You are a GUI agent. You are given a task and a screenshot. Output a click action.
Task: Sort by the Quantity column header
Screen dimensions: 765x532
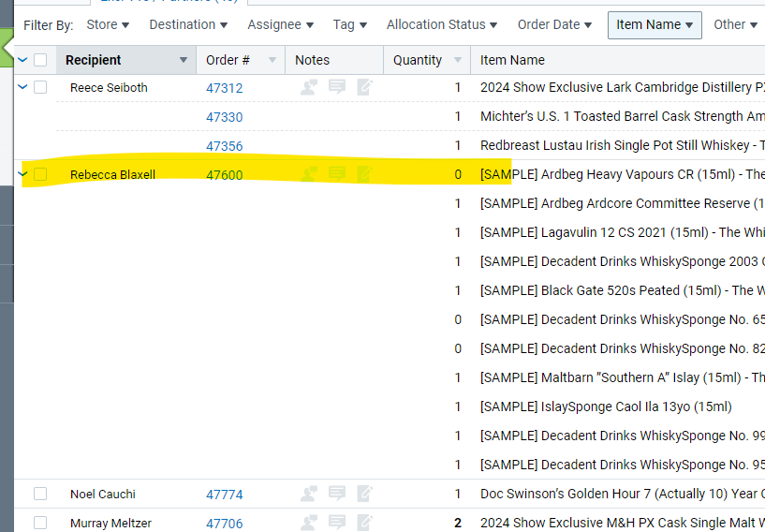click(x=418, y=60)
